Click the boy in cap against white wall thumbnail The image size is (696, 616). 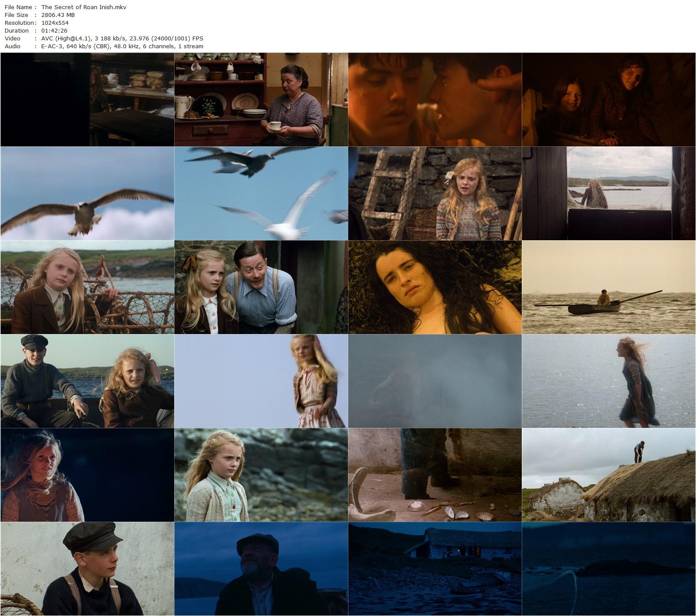[87, 569]
